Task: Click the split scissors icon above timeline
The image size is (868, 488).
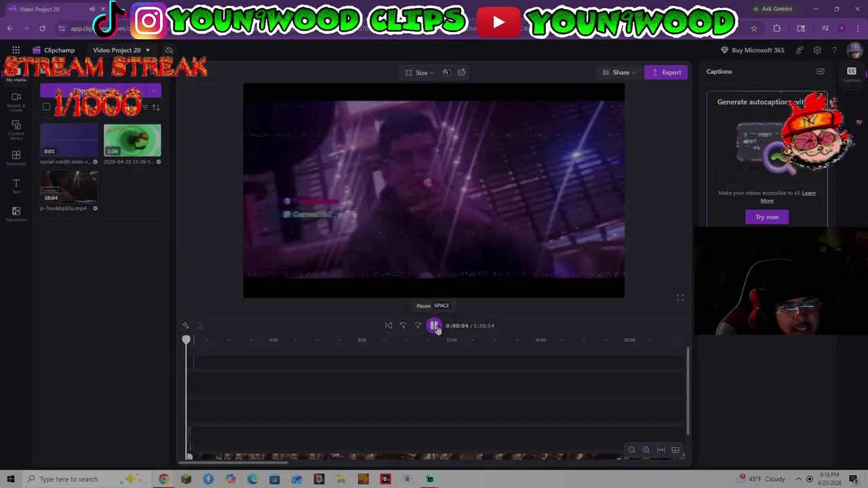Action: [x=200, y=325]
